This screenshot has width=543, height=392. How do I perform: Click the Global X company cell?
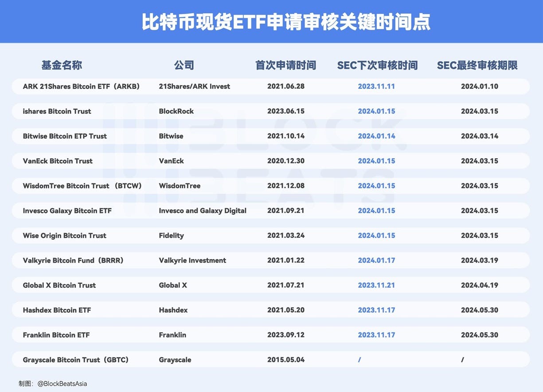pyautogui.click(x=173, y=285)
